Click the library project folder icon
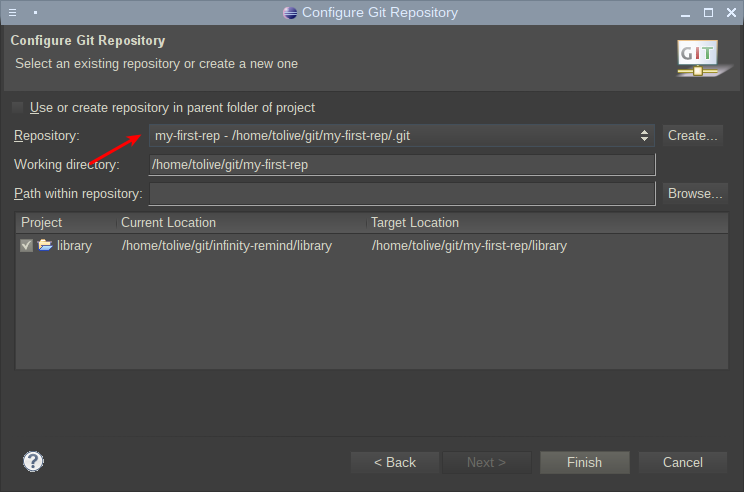The image size is (744, 492). point(45,245)
